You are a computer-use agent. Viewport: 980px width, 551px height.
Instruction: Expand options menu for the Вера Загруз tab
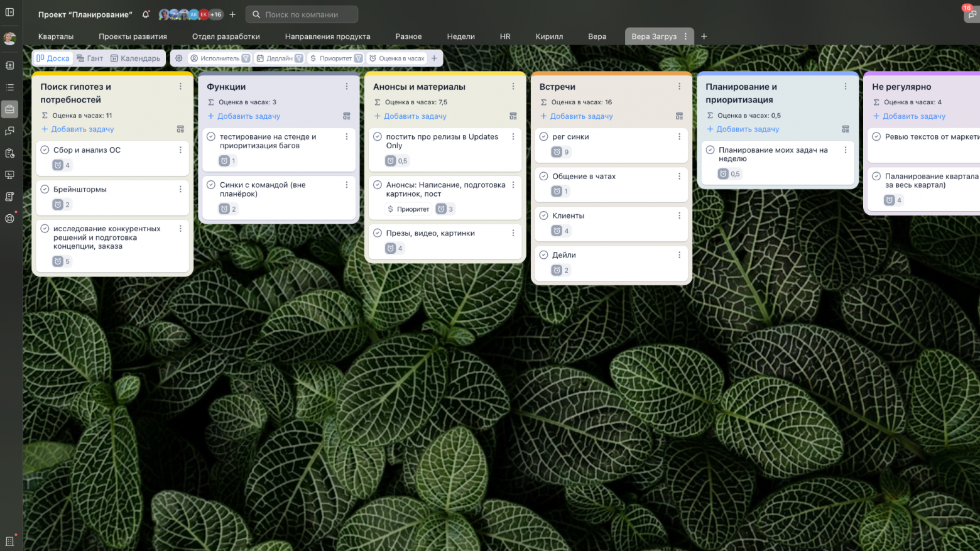685,36
